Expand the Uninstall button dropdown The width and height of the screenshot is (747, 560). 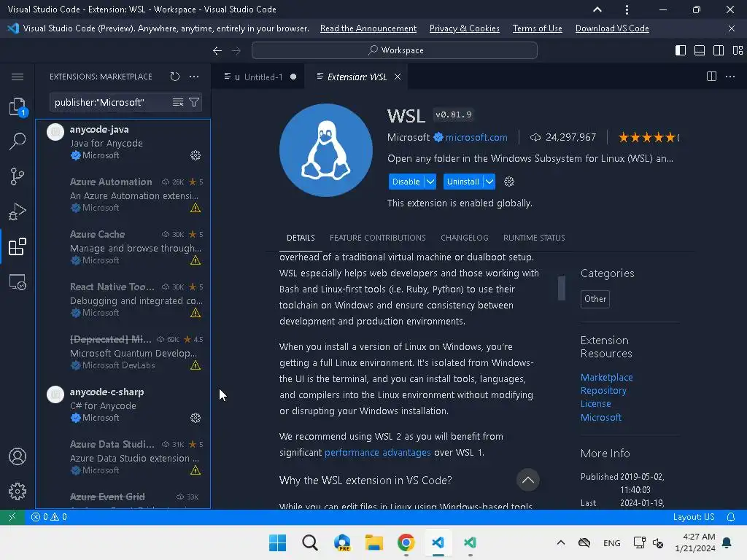[489, 182]
